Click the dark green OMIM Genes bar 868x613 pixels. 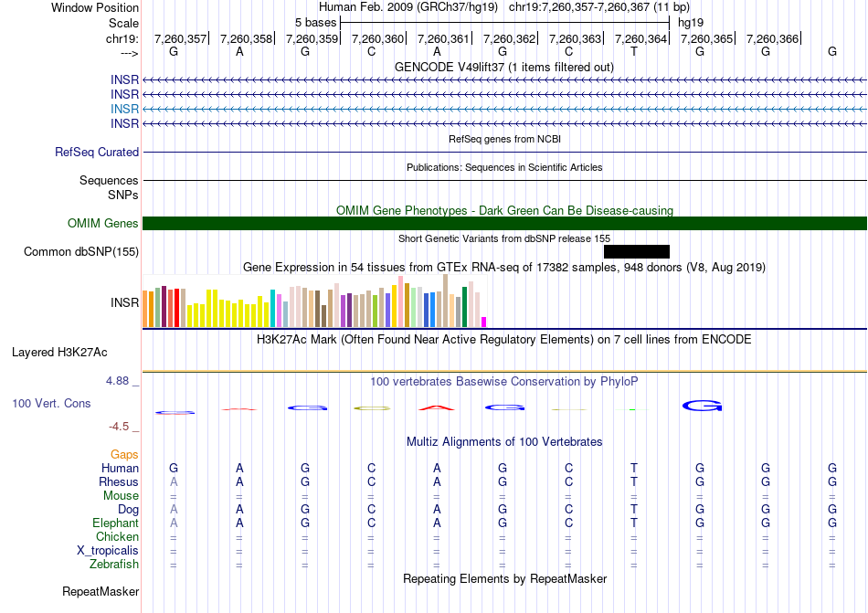[x=504, y=223]
